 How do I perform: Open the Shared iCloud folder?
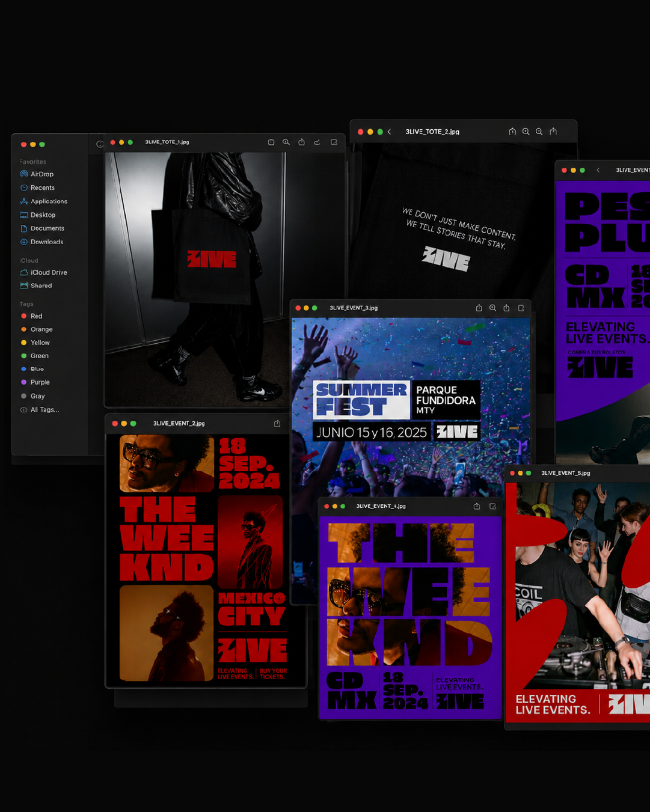(x=36, y=285)
